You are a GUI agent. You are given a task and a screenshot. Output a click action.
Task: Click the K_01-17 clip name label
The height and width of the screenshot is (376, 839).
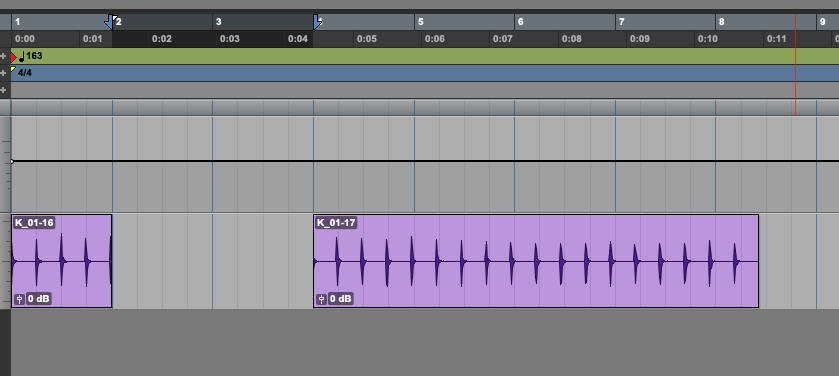[336, 222]
